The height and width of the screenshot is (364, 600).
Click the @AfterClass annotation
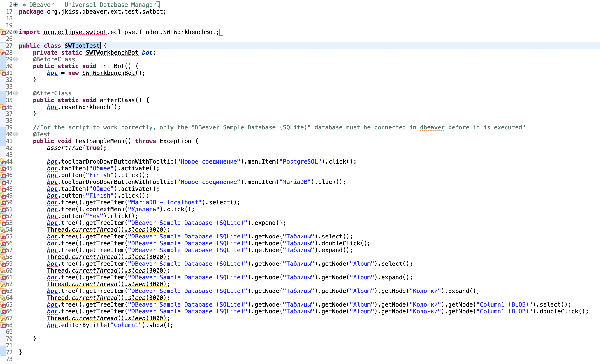click(x=52, y=93)
